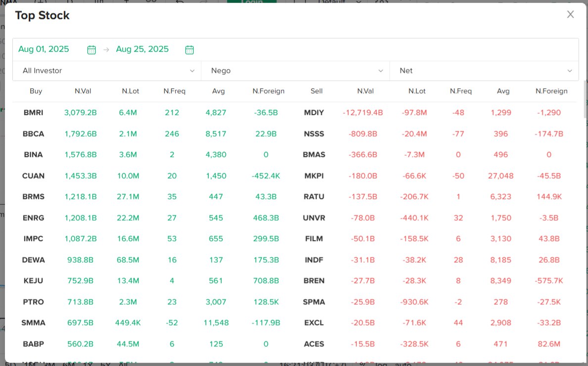This screenshot has height=366, width=588.
Task: Sort by buy-side N.Val header
Action: 83,91
